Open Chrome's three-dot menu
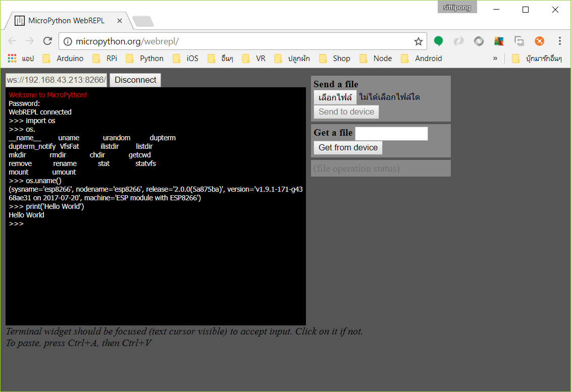This screenshot has width=571, height=392. pos(559,41)
